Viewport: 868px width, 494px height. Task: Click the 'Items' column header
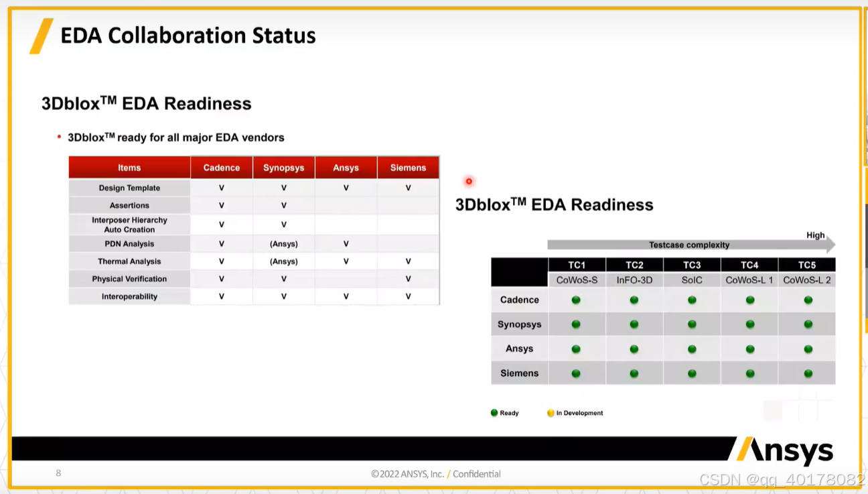[x=129, y=168]
